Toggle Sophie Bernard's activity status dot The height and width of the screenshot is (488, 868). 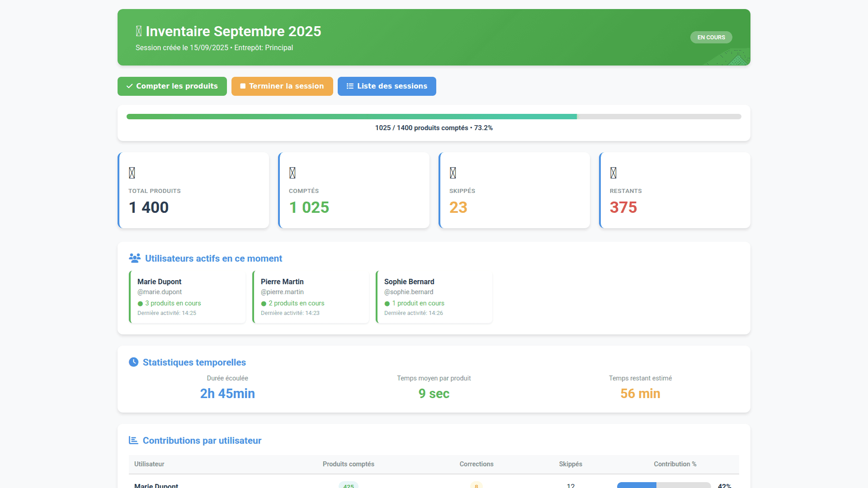point(387,304)
